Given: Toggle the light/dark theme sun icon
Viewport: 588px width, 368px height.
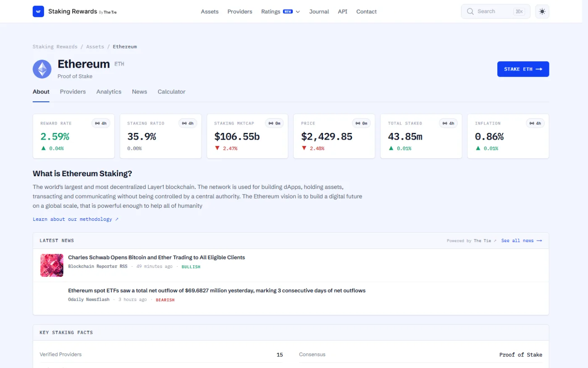Looking at the screenshot, I should coord(542,11).
